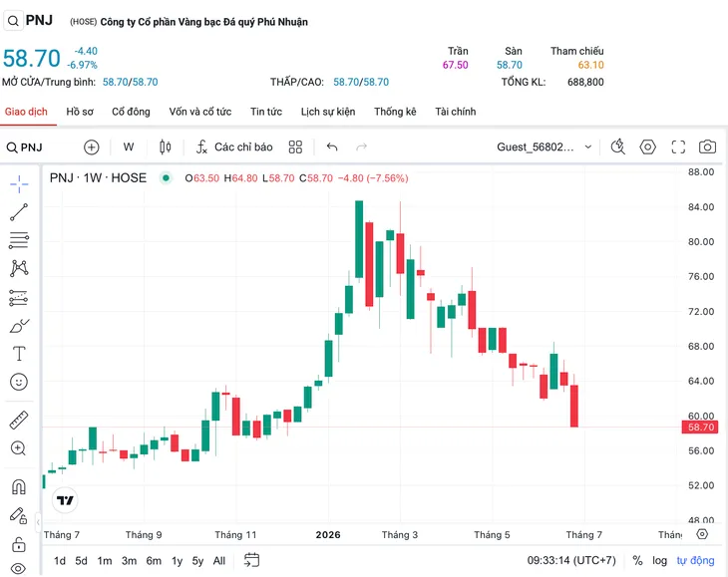This screenshot has height=577, width=728.
Task: Undo the last chart action
Action: pos(331,147)
